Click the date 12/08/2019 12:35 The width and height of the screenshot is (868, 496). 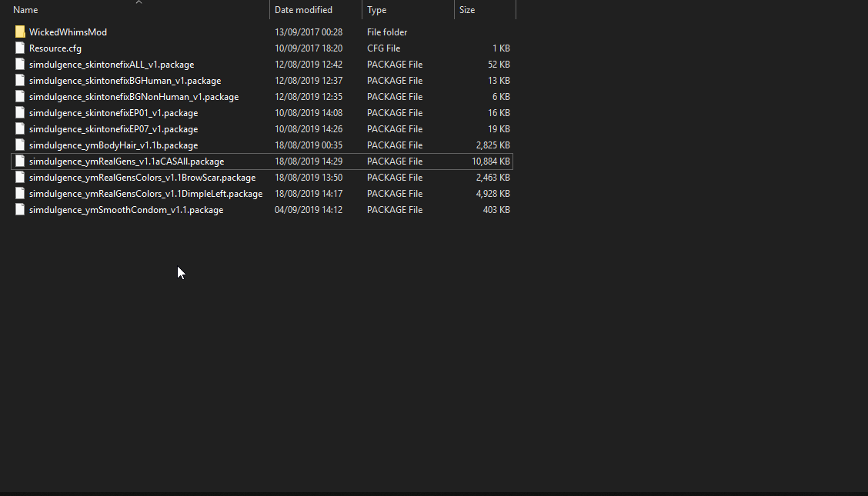(309, 96)
